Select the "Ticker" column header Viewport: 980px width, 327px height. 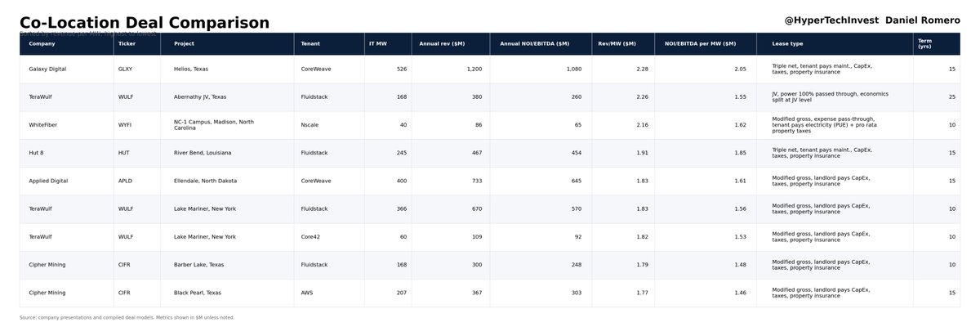tap(127, 43)
